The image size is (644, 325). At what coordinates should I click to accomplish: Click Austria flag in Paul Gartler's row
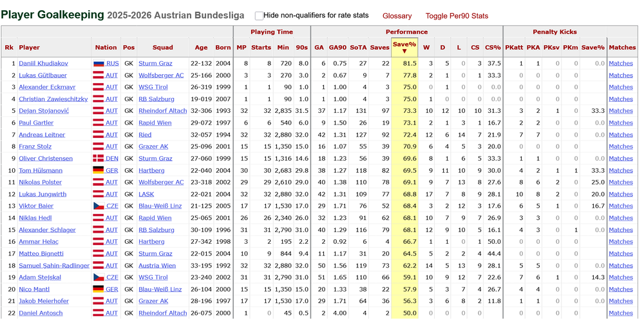98,123
